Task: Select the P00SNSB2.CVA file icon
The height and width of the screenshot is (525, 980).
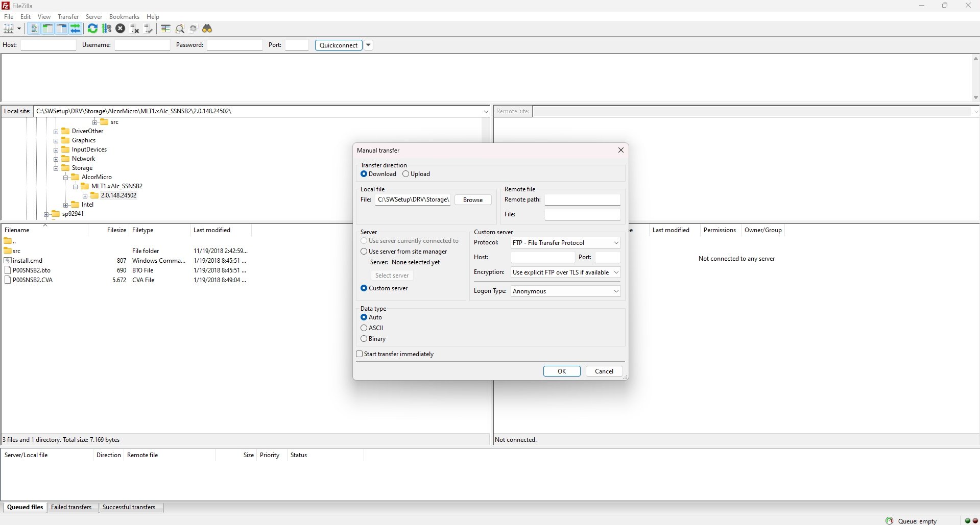Action: (8, 280)
